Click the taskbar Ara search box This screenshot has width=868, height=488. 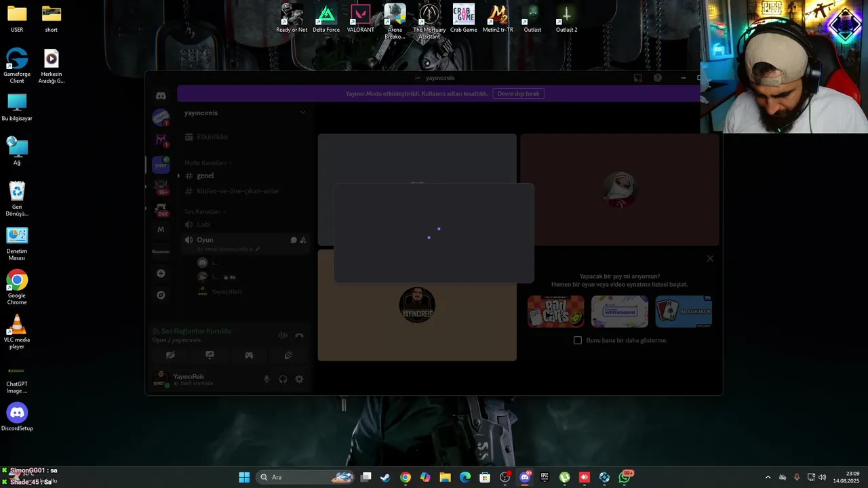(307, 477)
